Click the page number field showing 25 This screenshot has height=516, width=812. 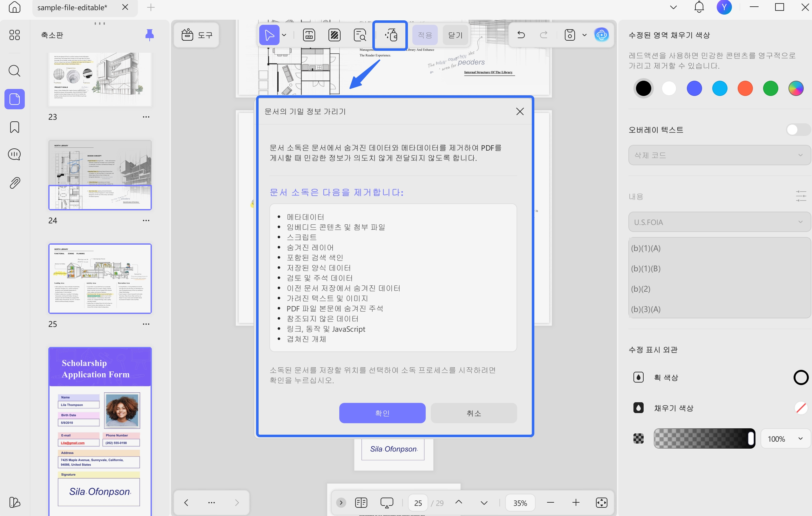(x=418, y=503)
